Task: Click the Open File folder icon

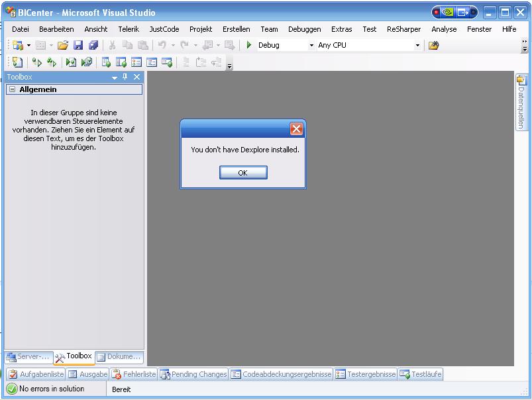Action: pyautogui.click(x=63, y=45)
